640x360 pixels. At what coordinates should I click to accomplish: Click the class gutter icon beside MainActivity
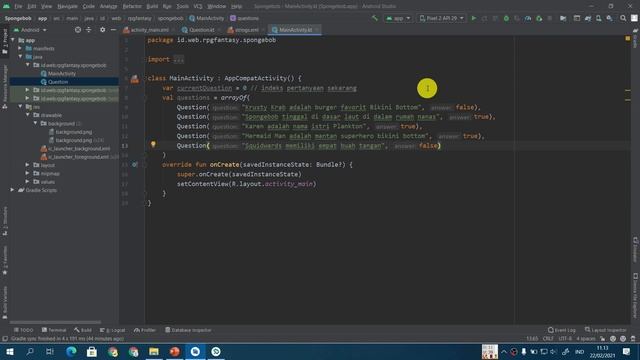click(135, 78)
